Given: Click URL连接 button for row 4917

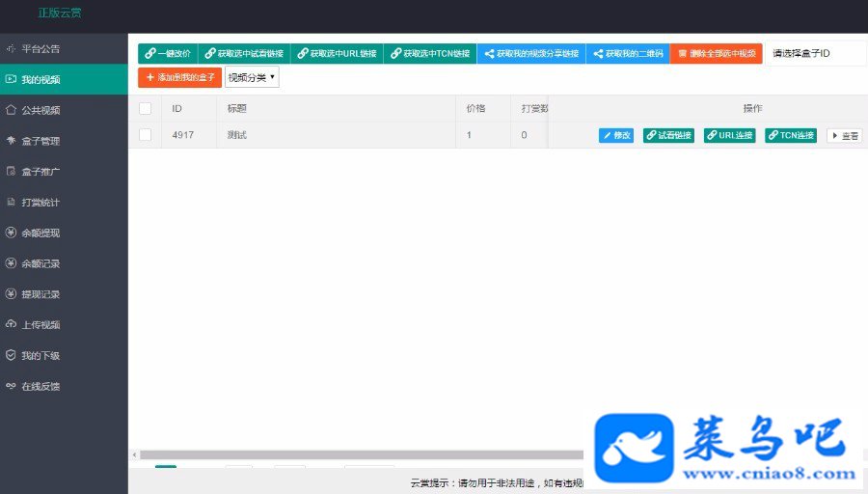Looking at the screenshot, I should 730,135.
